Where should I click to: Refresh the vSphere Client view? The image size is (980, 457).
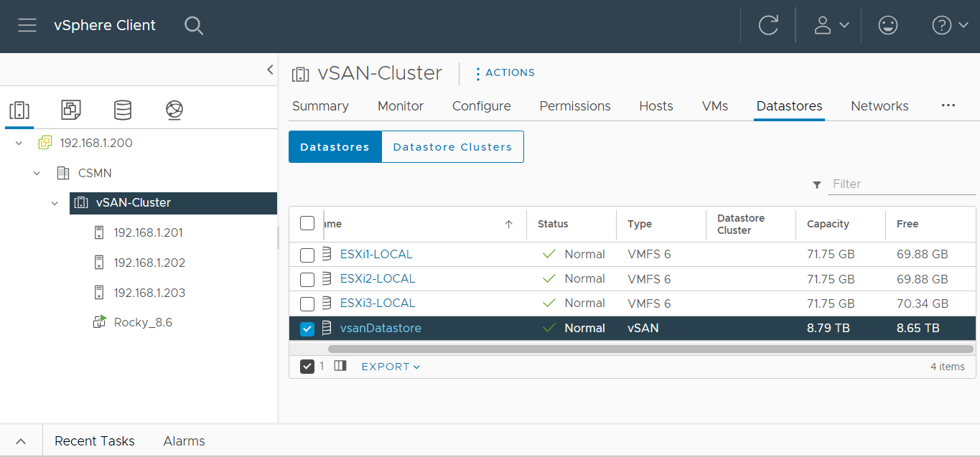coord(768,26)
